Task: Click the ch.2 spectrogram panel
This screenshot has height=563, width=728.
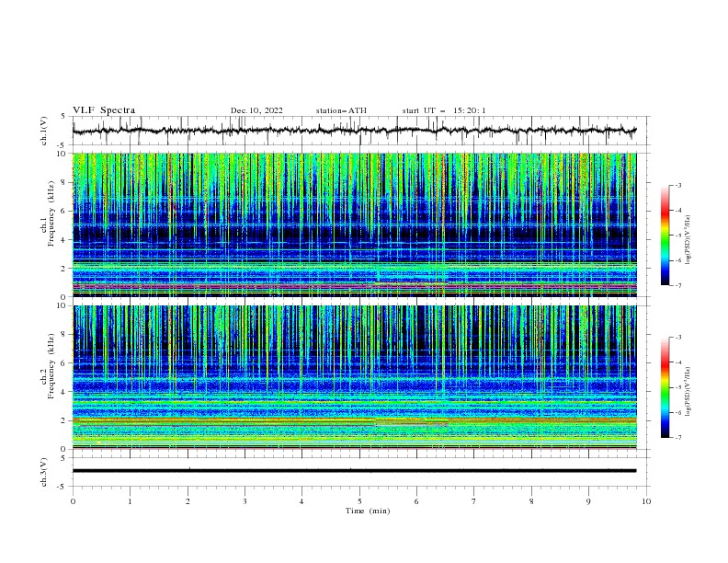Action: coord(354,377)
